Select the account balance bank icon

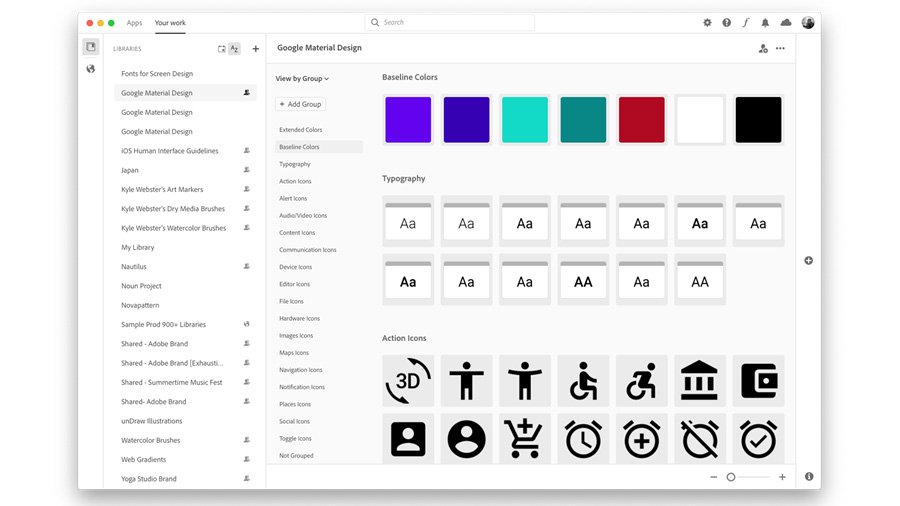click(x=700, y=380)
